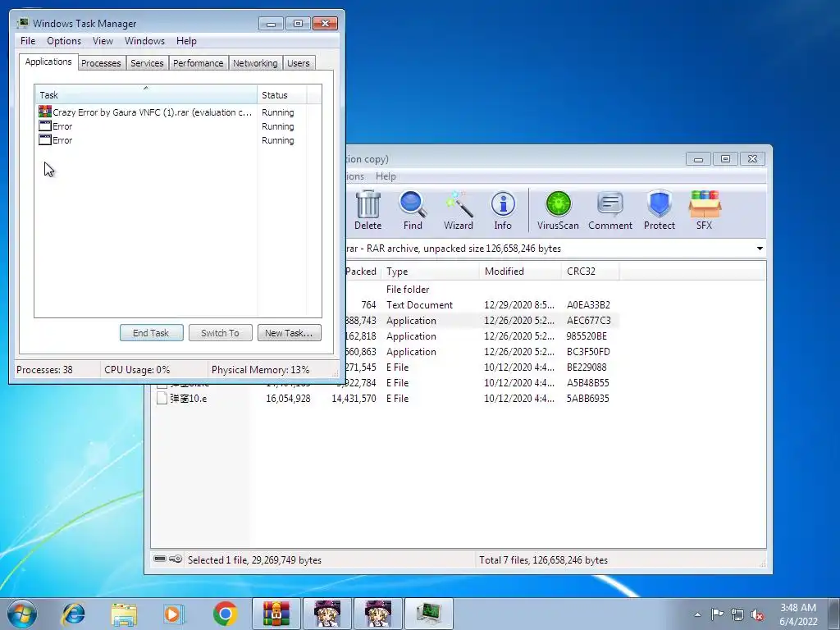
Task: Sort tasks by the Status column header
Action: coord(282,95)
